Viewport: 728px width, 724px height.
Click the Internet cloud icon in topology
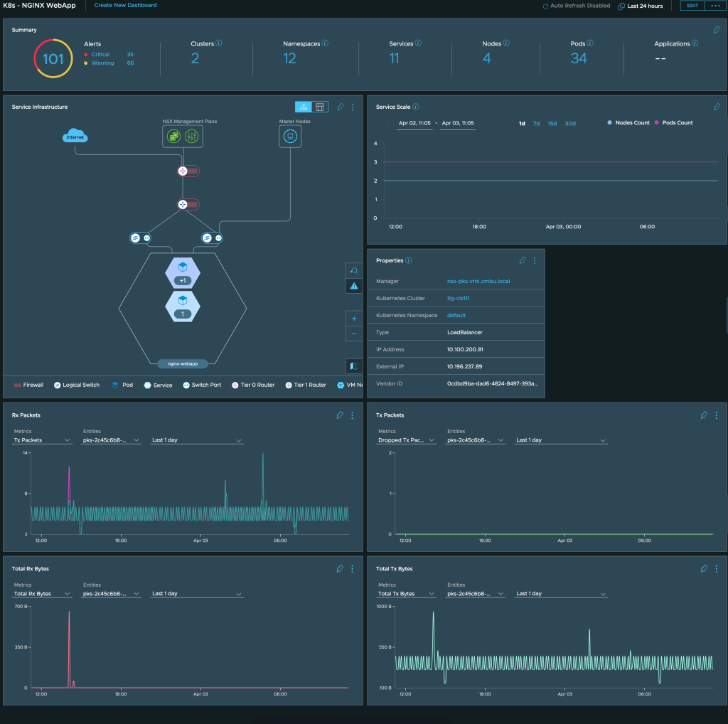[75, 135]
